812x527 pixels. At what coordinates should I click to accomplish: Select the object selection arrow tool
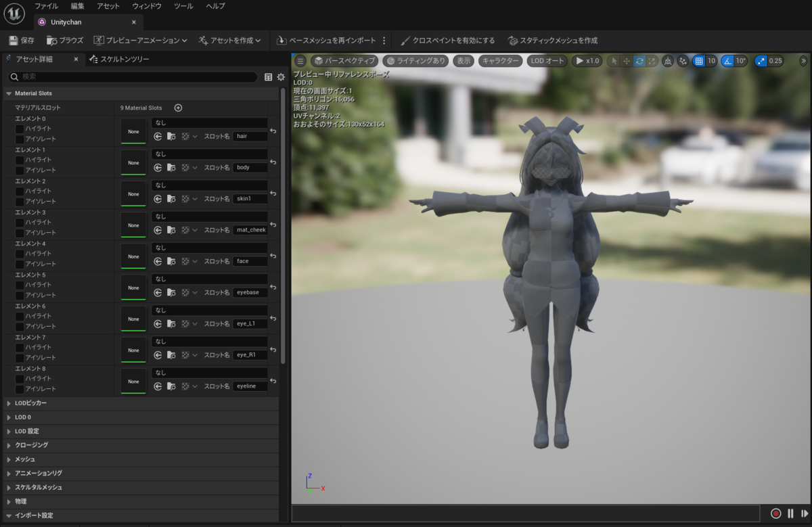click(x=614, y=61)
